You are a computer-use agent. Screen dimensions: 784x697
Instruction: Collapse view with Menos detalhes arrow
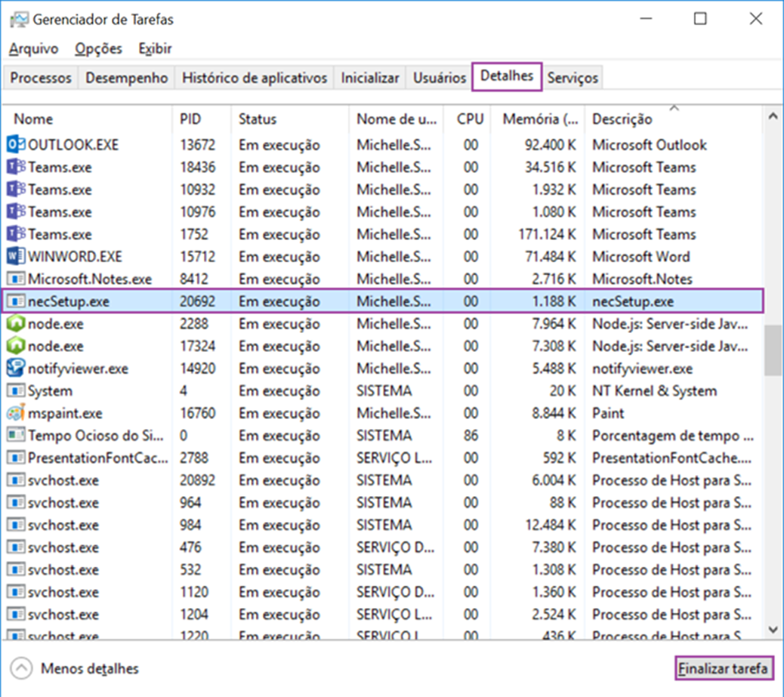point(21,668)
